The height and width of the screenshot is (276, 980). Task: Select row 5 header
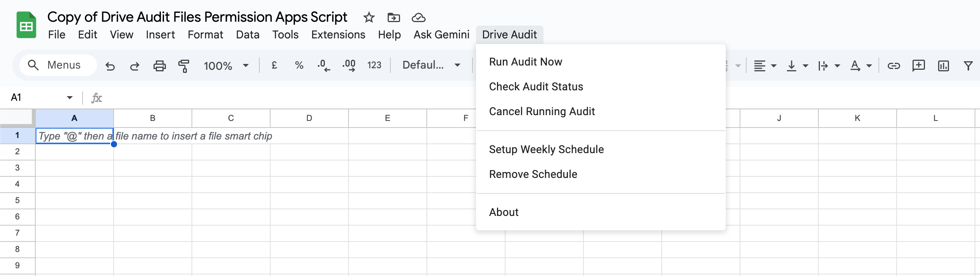coord(17,200)
